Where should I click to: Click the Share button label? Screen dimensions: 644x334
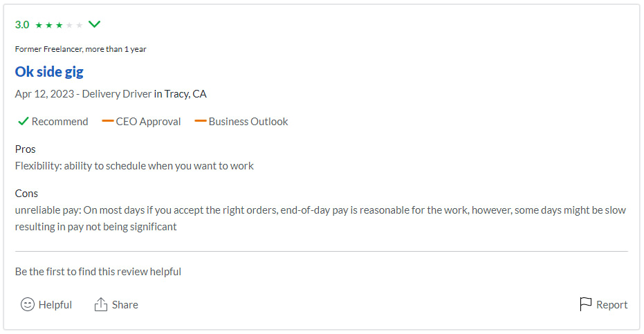(125, 304)
